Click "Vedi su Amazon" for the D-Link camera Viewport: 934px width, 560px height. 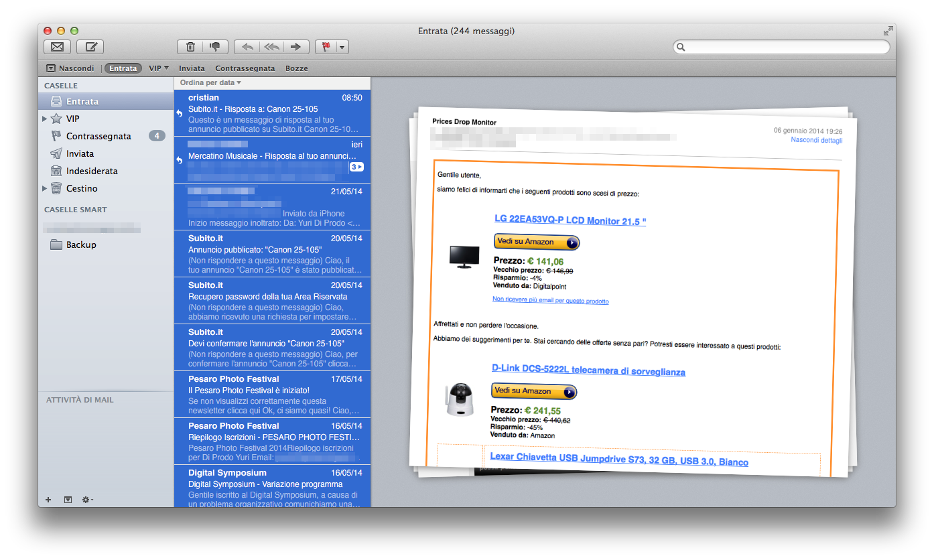coord(534,391)
